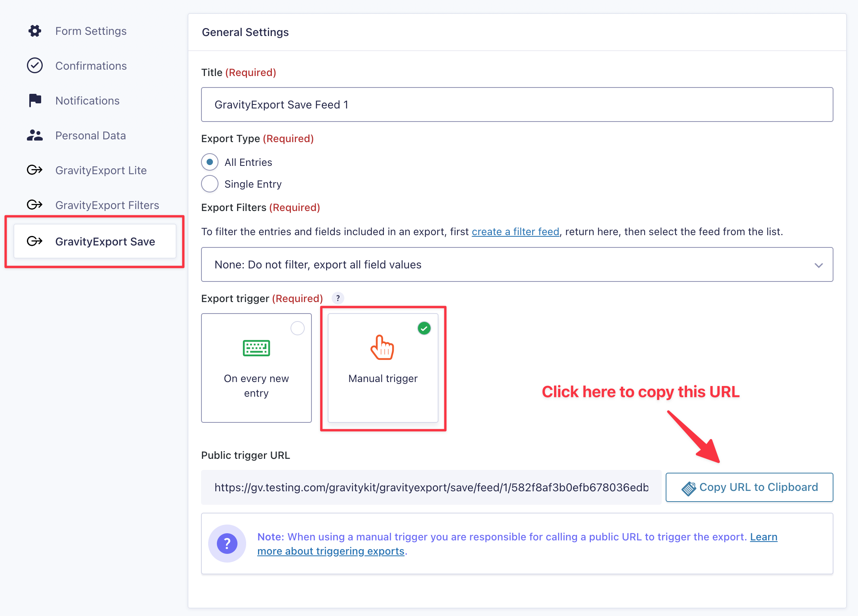Click the Notifications flag icon
Viewport: 858px width, 616px height.
tap(35, 101)
